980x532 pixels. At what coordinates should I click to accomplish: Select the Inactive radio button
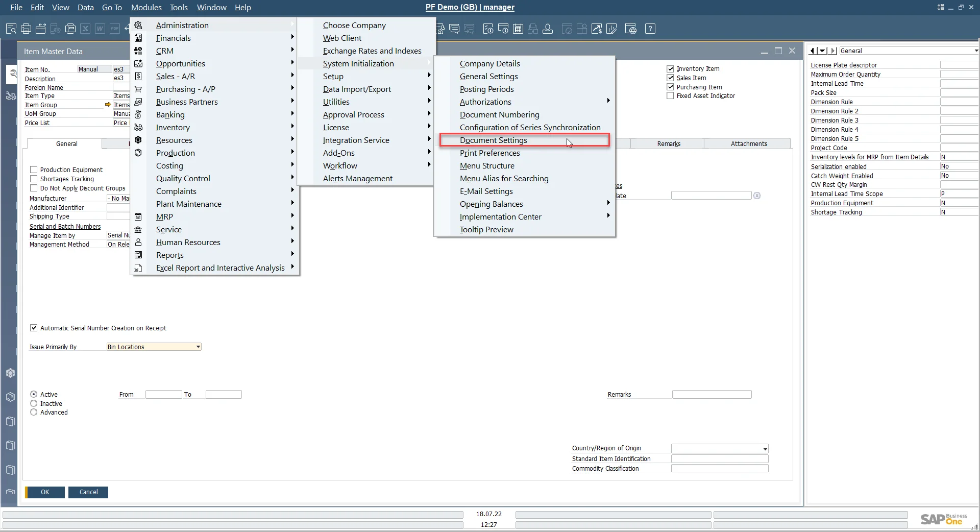pyautogui.click(x=34, y=404)
